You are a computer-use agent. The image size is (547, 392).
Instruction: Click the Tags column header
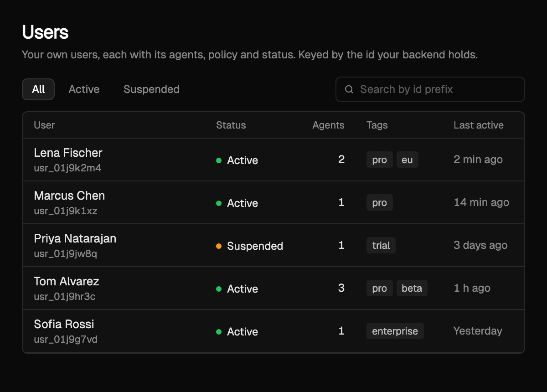pyautogui.click(x=377, y=125)
